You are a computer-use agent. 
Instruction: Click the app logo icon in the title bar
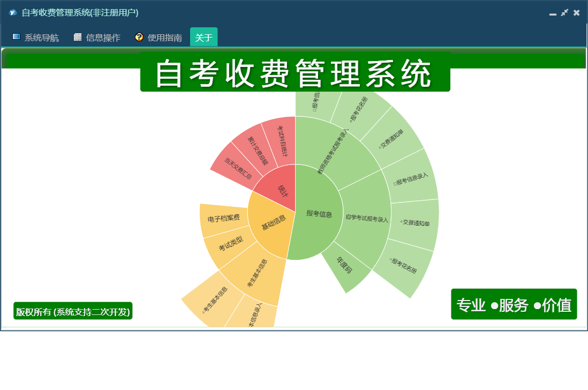[x=13, y=12]
